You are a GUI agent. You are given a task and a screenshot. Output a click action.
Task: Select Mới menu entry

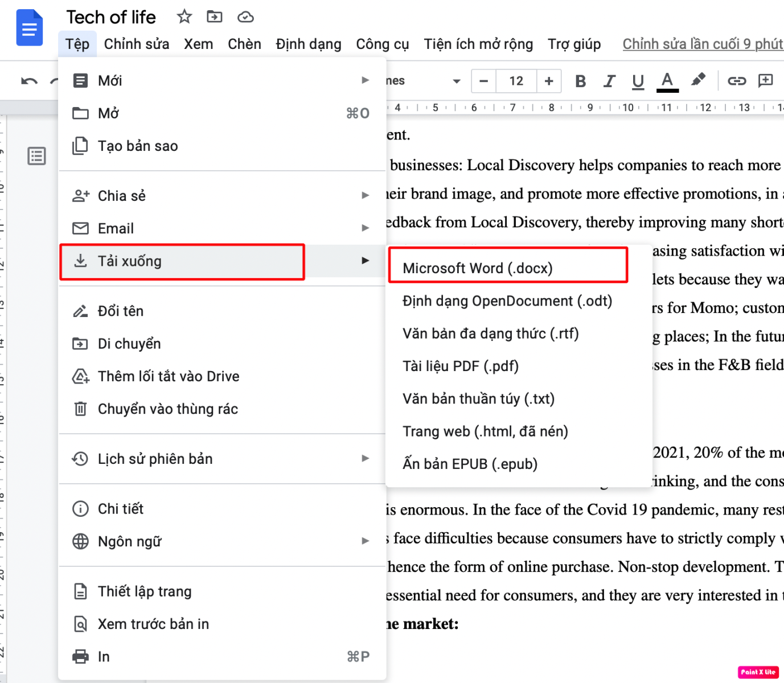222,81
